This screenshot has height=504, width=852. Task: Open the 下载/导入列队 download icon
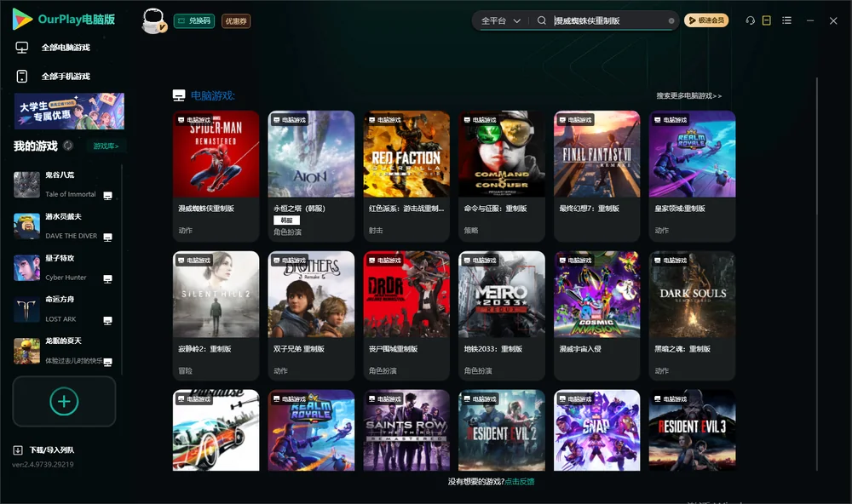18,450
